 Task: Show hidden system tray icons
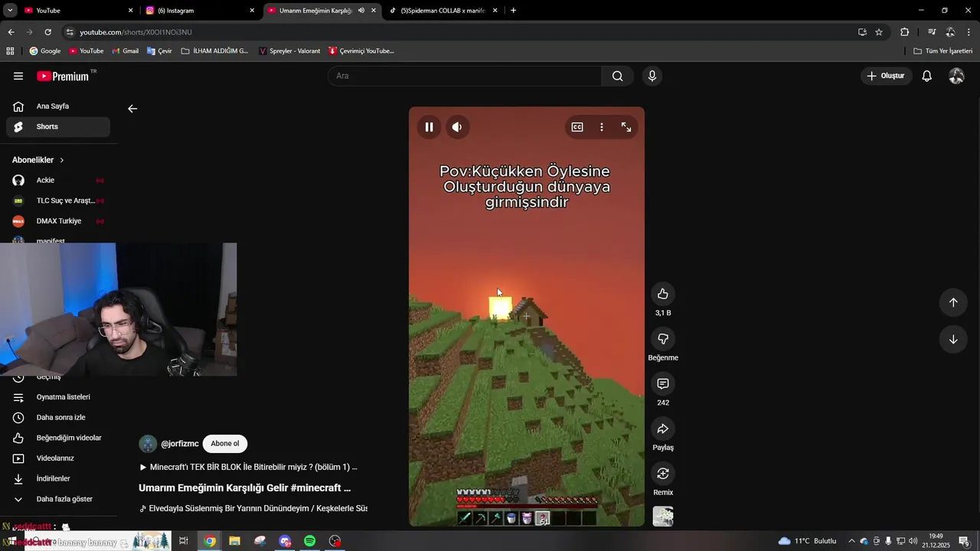[851, 541]
